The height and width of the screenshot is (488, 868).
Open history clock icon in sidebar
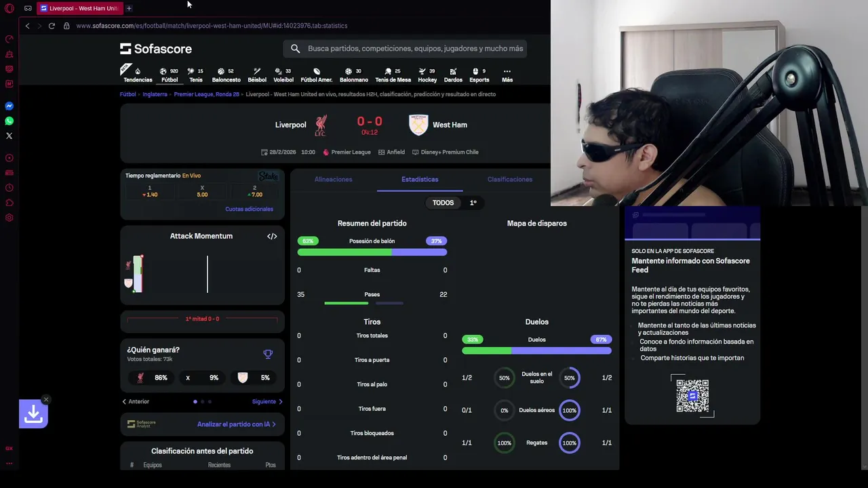tap(9, 188)
